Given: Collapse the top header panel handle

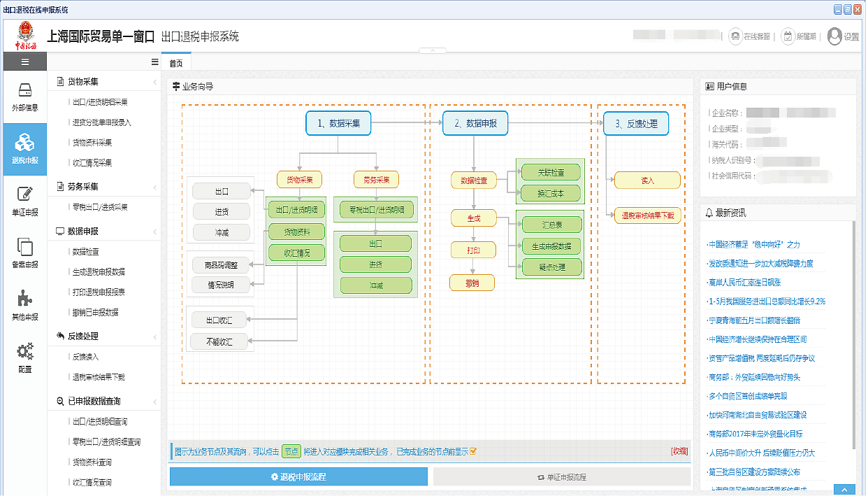Looking at the screenshot, I should [x=433, y=50].
